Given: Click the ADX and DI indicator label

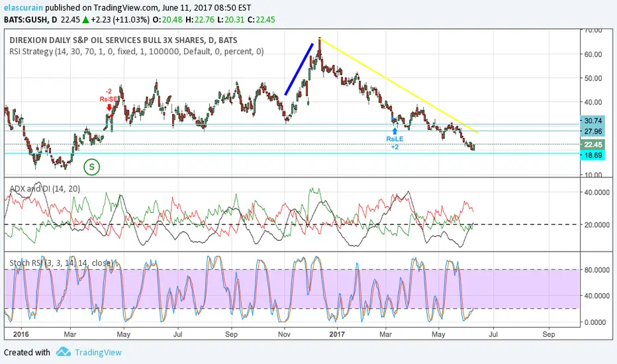Looking at the screenshot, I should point(45,189).
